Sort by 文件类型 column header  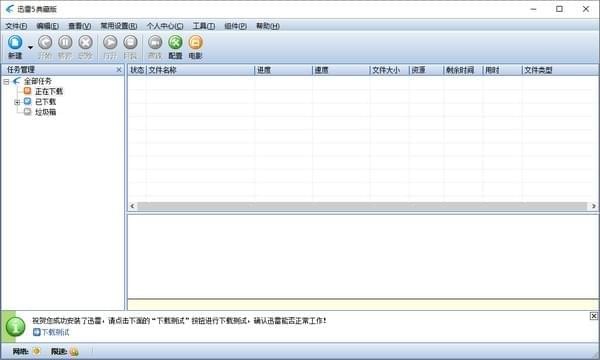(560, 70)
